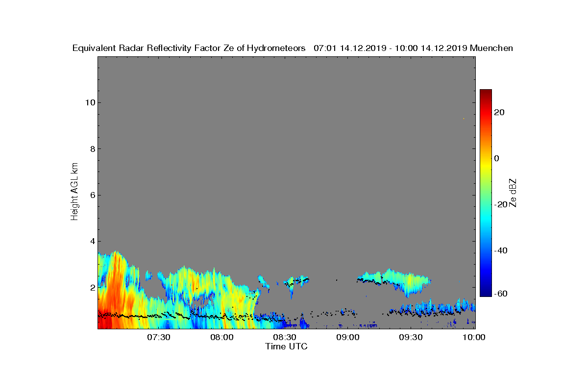Click the height axis label '6'
Image resolution: width=588 pixels, height=392 pixels.
point(92,195)
